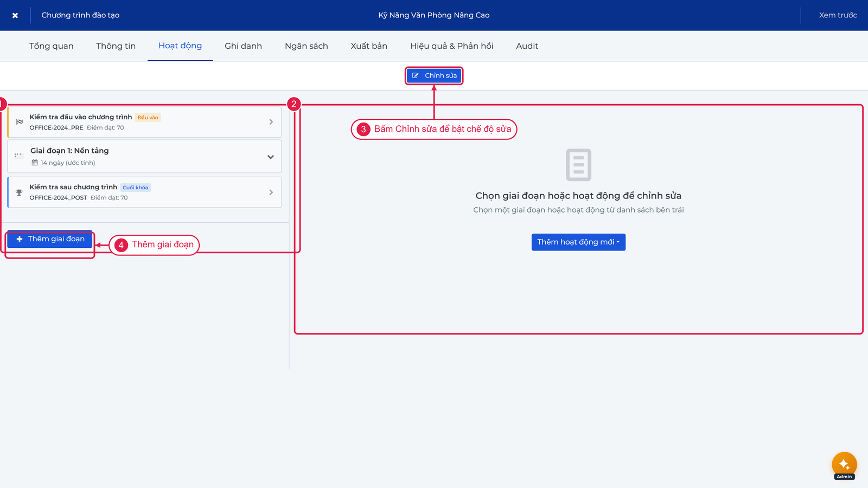
Task: Click drag handle icon of Giai đoạn 1
Action: tap(19, 156)
